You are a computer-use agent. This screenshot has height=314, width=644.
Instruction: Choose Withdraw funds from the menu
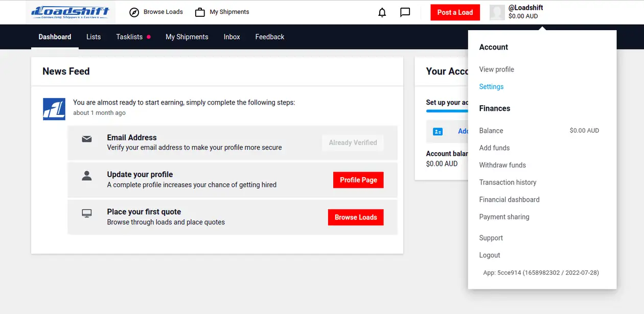point(502,165)
